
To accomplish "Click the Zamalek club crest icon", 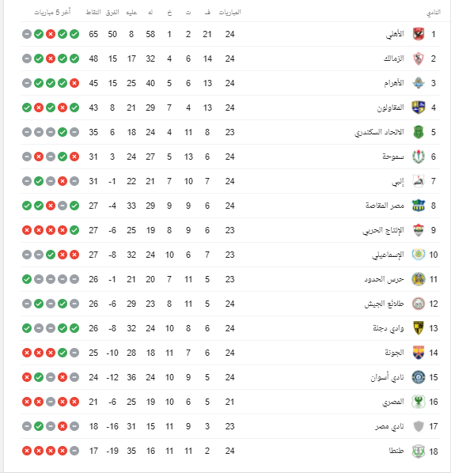I will click(x=419, y=59).
